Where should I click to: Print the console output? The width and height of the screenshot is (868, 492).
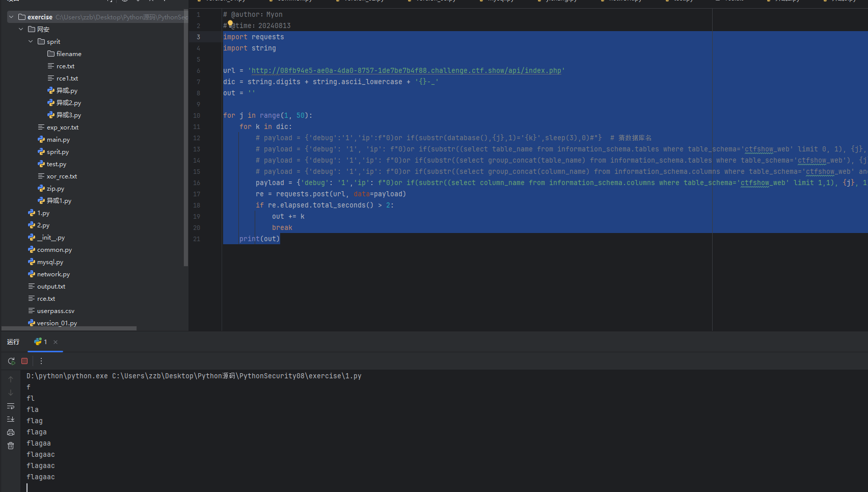(11, 432)
